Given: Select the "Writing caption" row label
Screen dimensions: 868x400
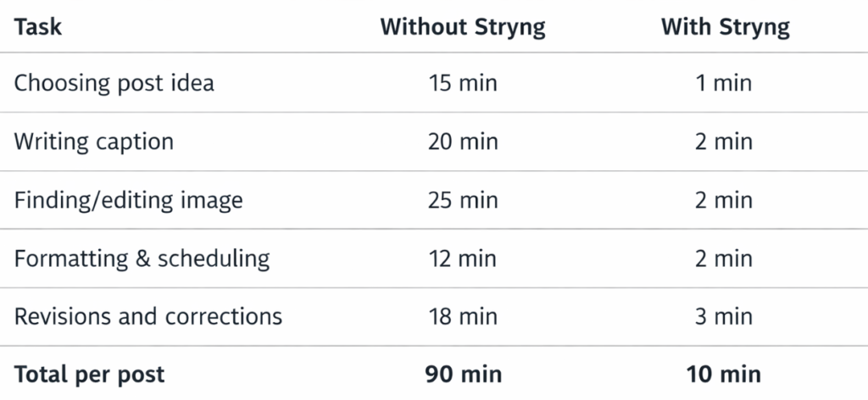Looking at the screenshot, I should [x=93, y=142].
